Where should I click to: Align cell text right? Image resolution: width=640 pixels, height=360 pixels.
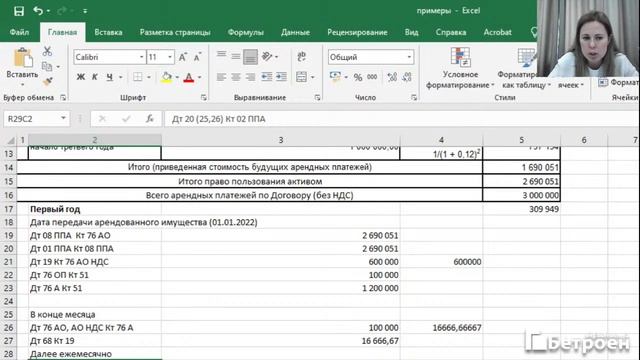(250, 77)
